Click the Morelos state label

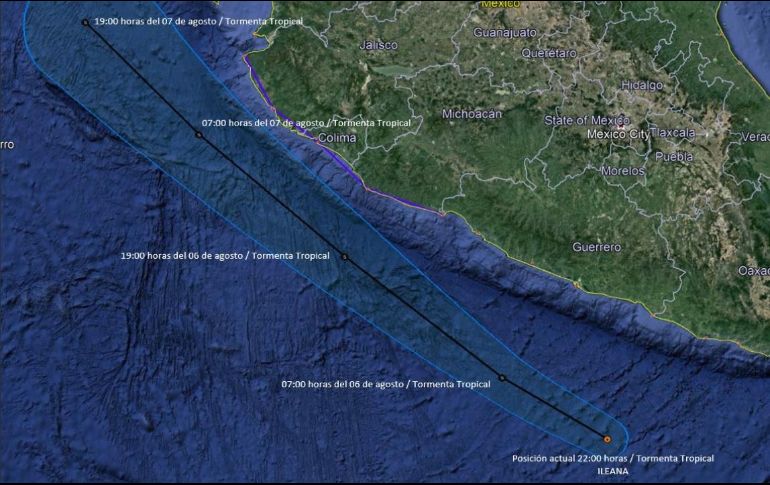623,171
